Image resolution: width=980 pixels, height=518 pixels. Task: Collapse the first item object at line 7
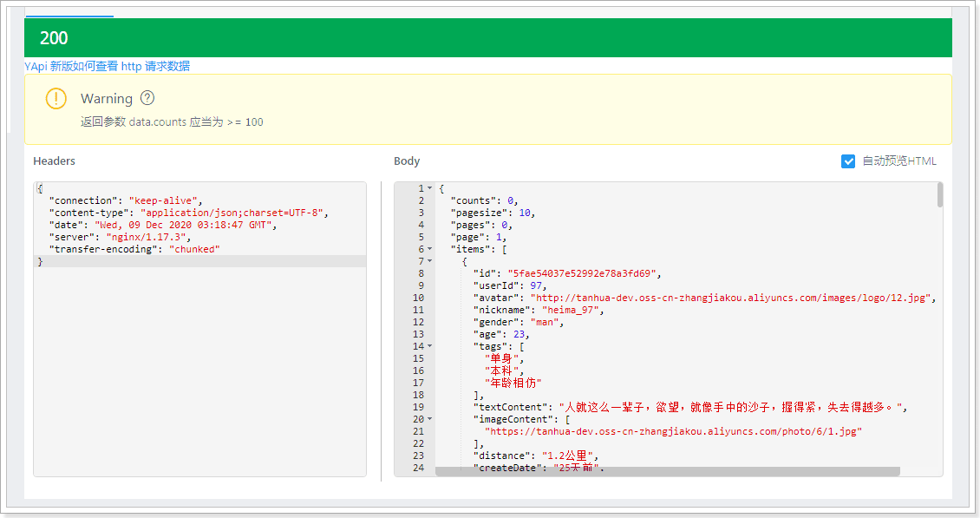point(429,261)
